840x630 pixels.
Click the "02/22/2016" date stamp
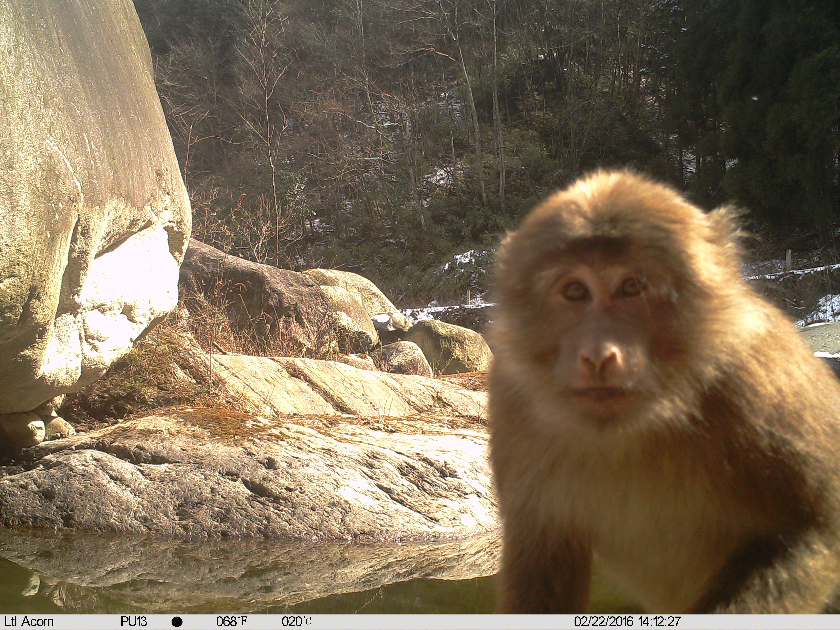tap(604, 622)
